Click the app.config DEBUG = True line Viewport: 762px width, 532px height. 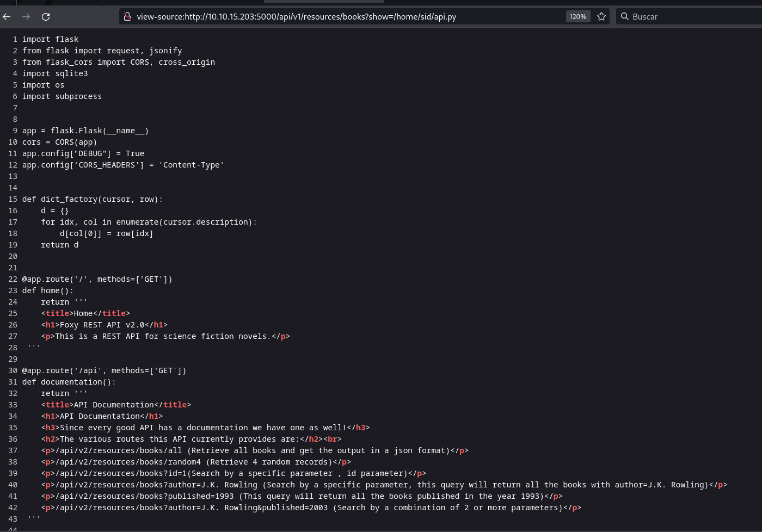click(x=83, y=154)
